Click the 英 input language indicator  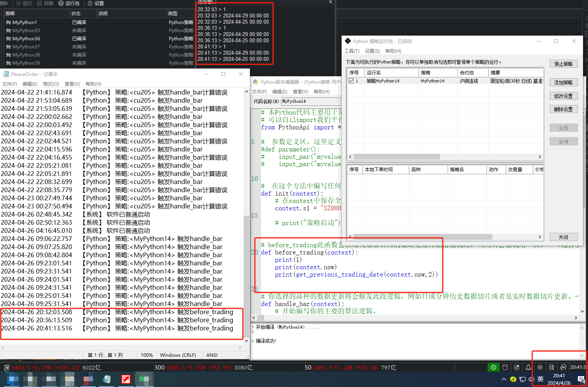point(540,379)
